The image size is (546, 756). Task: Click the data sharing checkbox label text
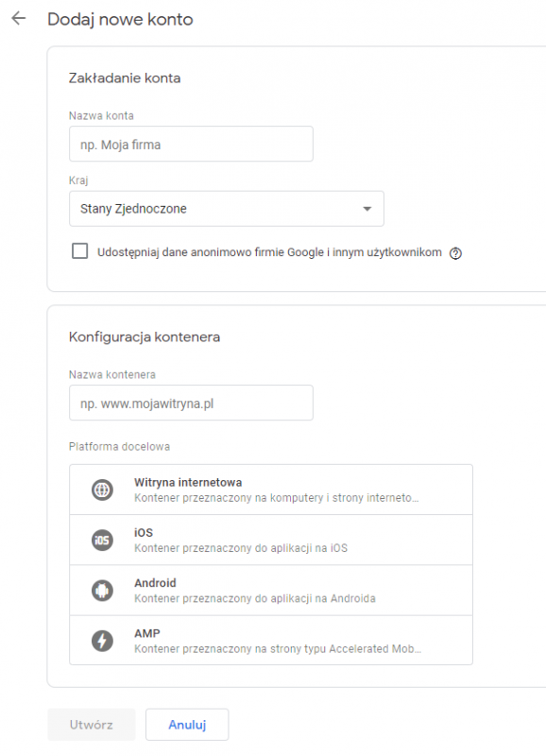pyautogui.click(x=269, y=252)
